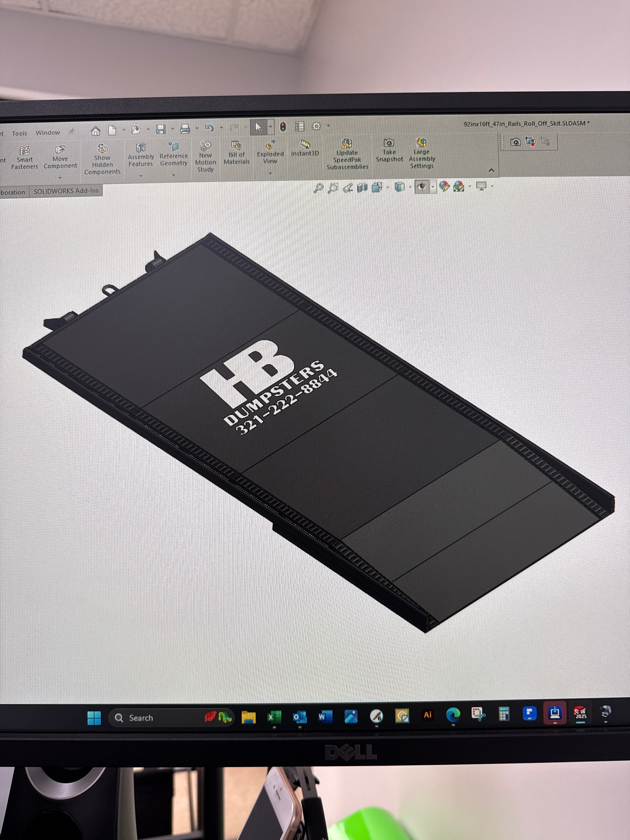630x840 pixels.
Task: Expand the Assembly Features dropdown arrow
Action: point(140,176)
